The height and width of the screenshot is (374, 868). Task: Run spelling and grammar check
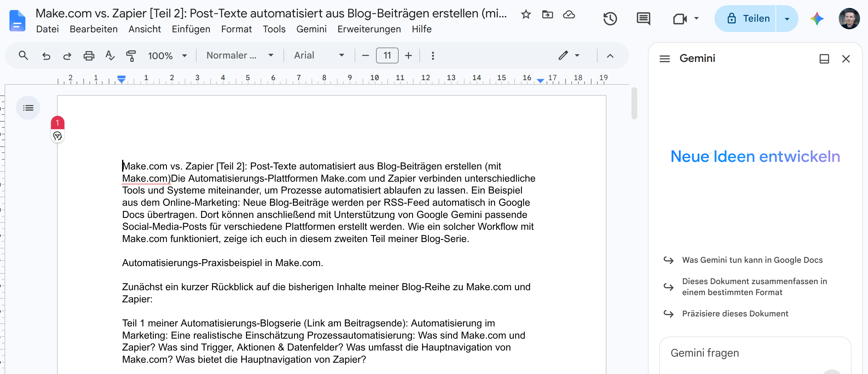[110, 55]
